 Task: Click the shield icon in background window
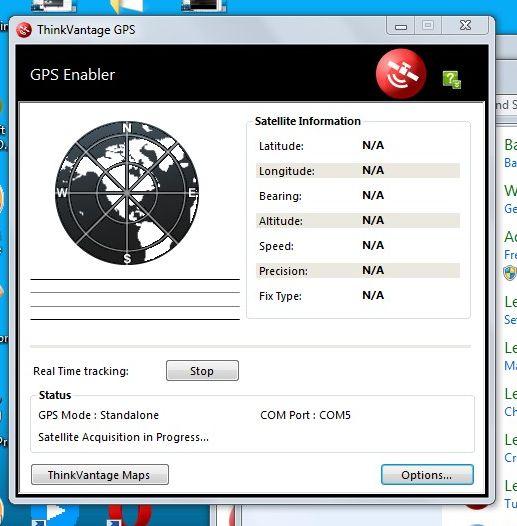tap(510, 273)
